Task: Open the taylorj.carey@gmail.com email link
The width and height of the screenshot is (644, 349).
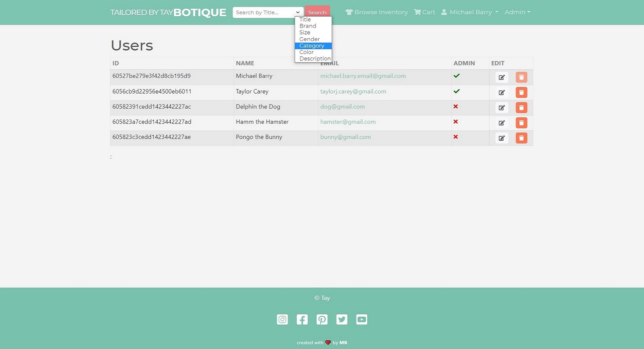Action: [x=353, y=91]
